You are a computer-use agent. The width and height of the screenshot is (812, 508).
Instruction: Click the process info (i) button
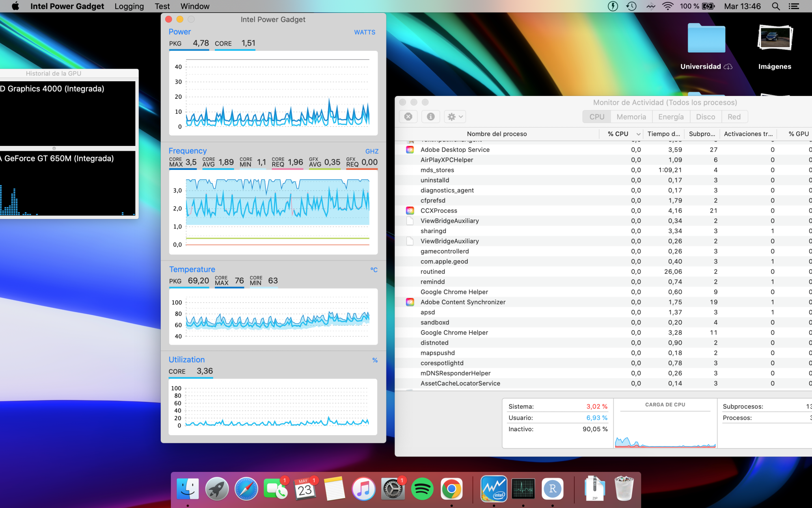pyautogui.click(x=431, y=117)
